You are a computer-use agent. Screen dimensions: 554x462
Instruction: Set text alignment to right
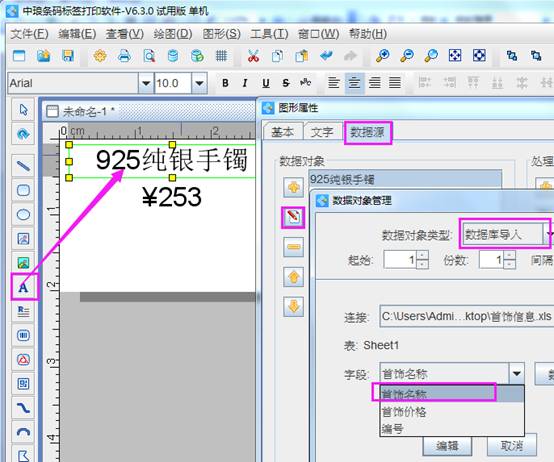point(375,83)
